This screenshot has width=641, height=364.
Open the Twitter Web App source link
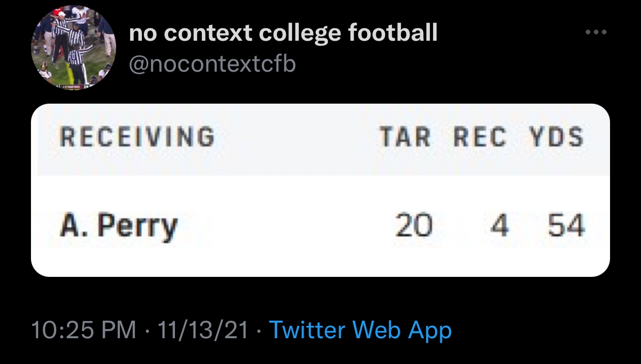coord(360,330)
